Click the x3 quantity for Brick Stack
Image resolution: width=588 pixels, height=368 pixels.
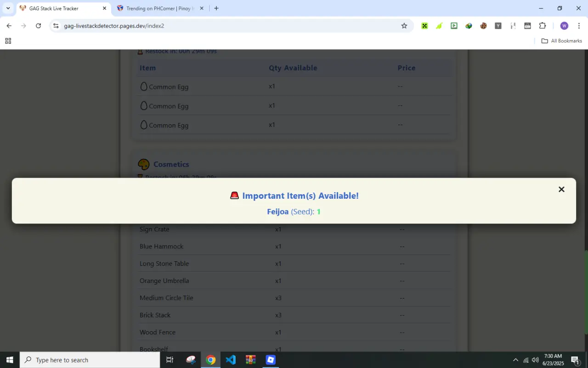278,315
